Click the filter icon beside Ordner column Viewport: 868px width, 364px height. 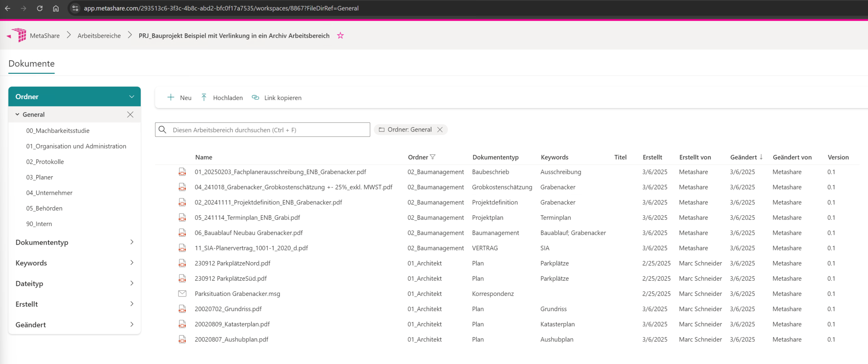(x=433, y=157)
